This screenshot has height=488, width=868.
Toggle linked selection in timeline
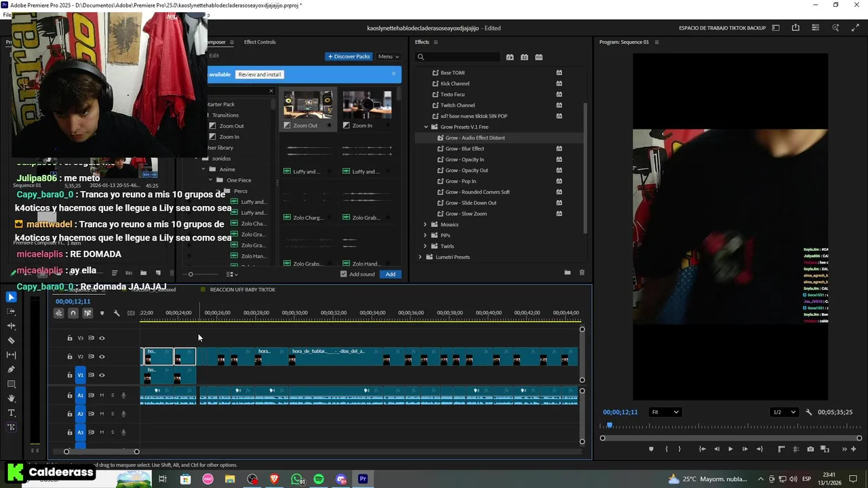click(87, 313)
